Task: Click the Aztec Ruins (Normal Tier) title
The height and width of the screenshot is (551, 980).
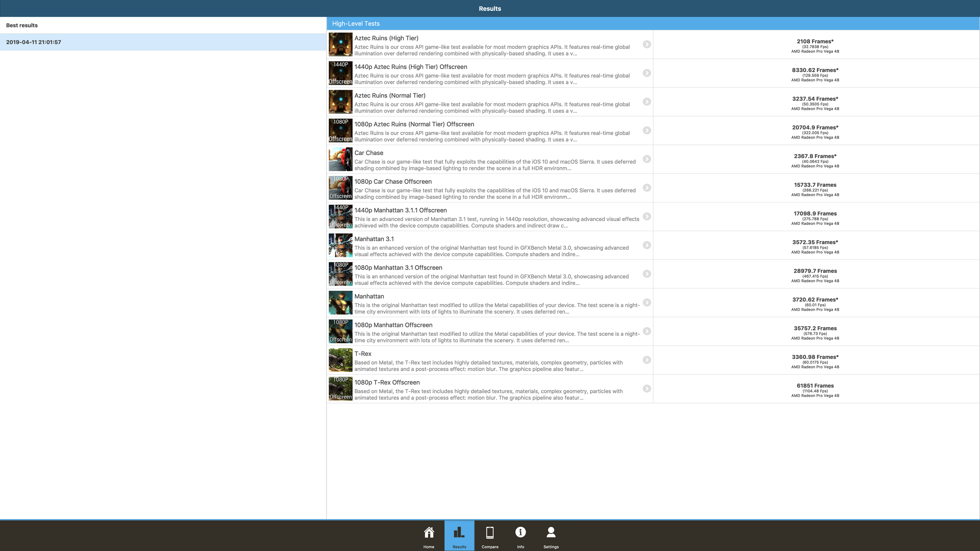Action: click(x=390, y=95)
